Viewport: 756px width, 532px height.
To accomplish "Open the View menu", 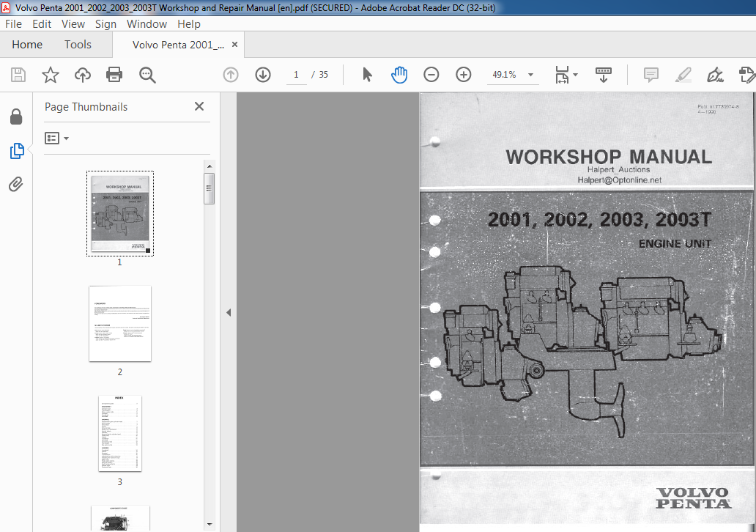I will coord(73,23).
